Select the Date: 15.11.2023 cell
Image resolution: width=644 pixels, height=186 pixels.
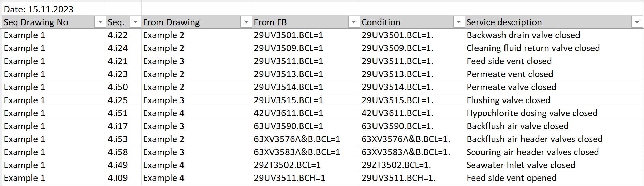(x=54, y=9)
